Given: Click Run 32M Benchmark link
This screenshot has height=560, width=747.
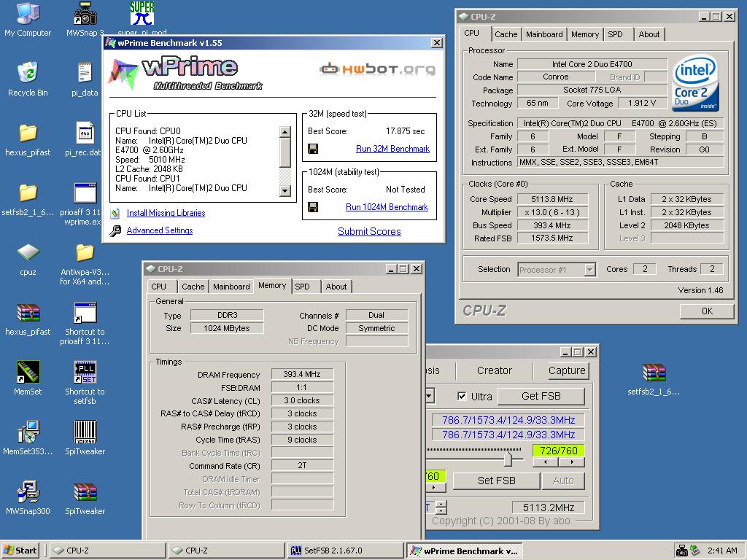Looking at the screenshot, I should click(x=392, y=149).
